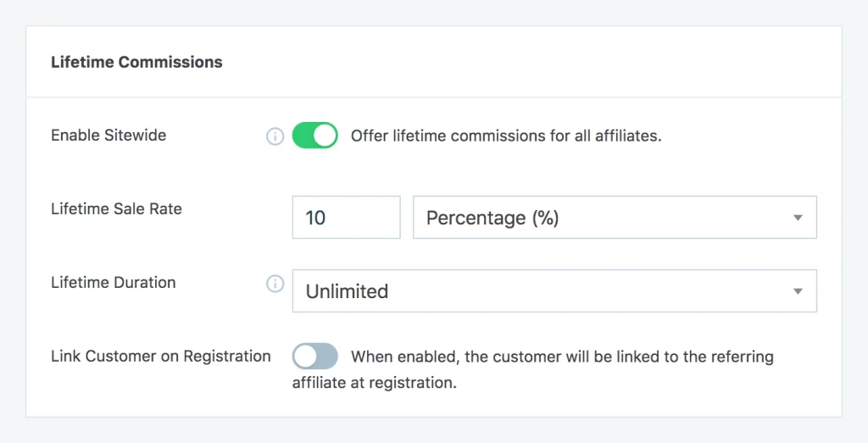Click info icon next to Enable Sitewide
Screen dimensions: 868x443
275,136
